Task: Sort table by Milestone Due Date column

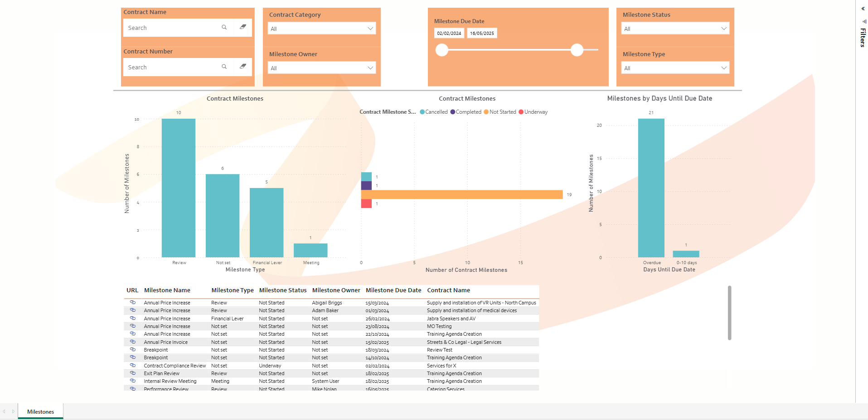Action: 393,290
